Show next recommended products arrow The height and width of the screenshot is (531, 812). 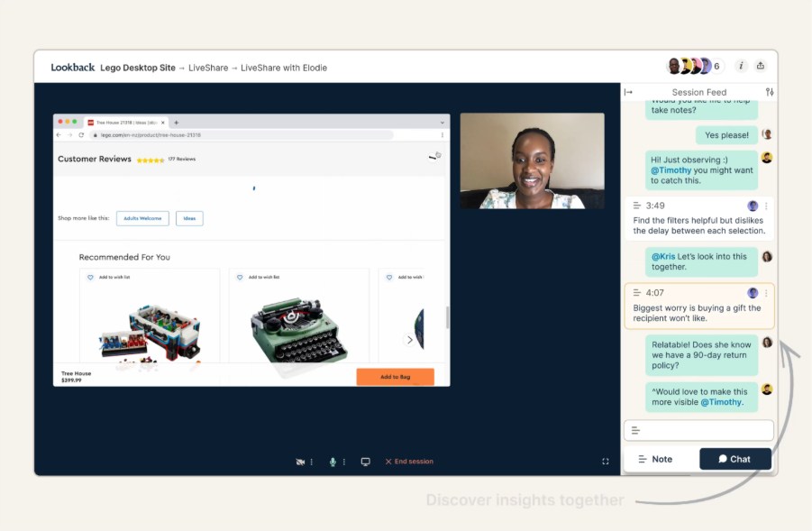coord(410,340)
